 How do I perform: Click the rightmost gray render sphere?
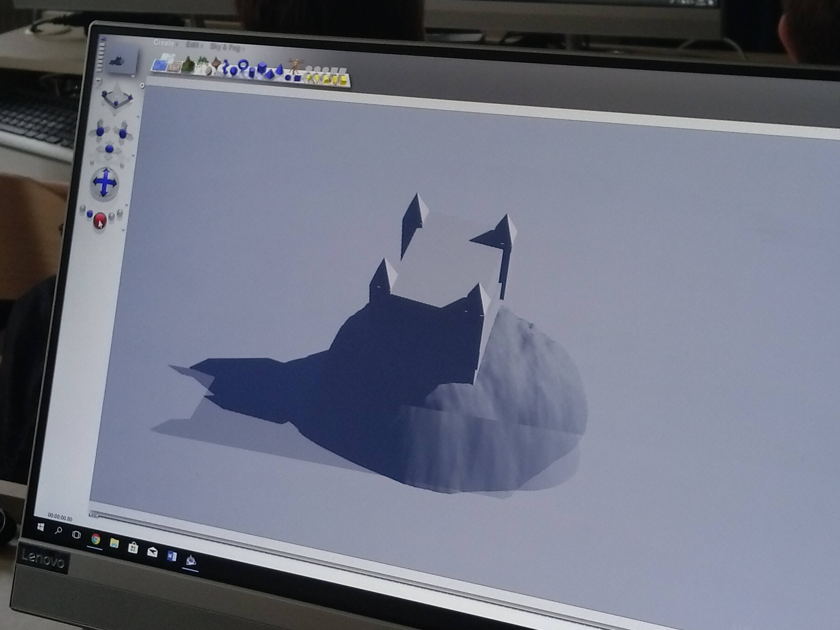tap(120, 213)
